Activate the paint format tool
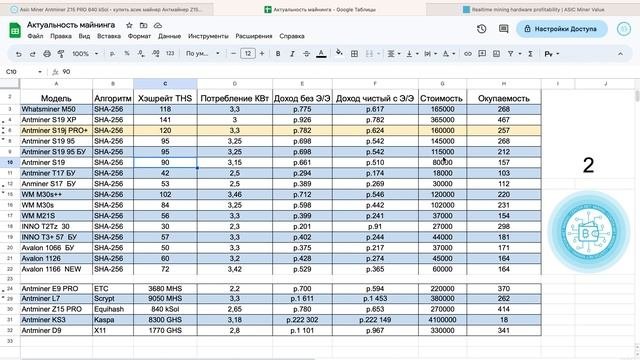The width and height of the screenshot is (640, 360). (x=61, y=53)
